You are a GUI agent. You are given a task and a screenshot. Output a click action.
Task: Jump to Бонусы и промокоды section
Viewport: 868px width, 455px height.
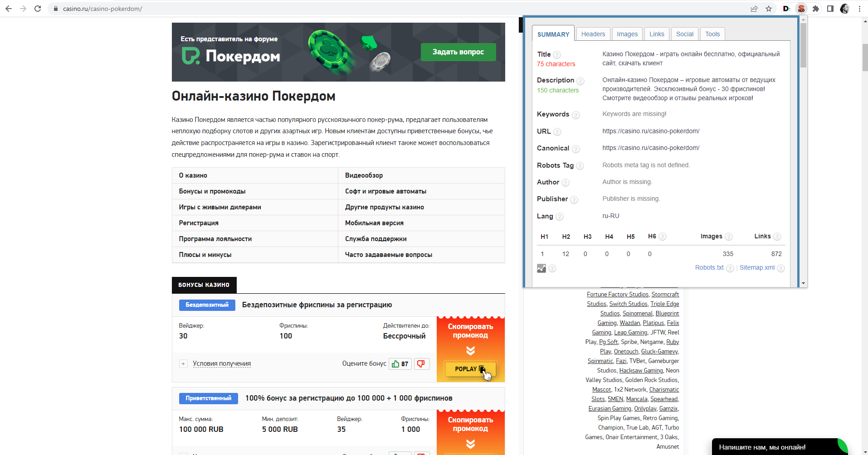coord(212,191)
